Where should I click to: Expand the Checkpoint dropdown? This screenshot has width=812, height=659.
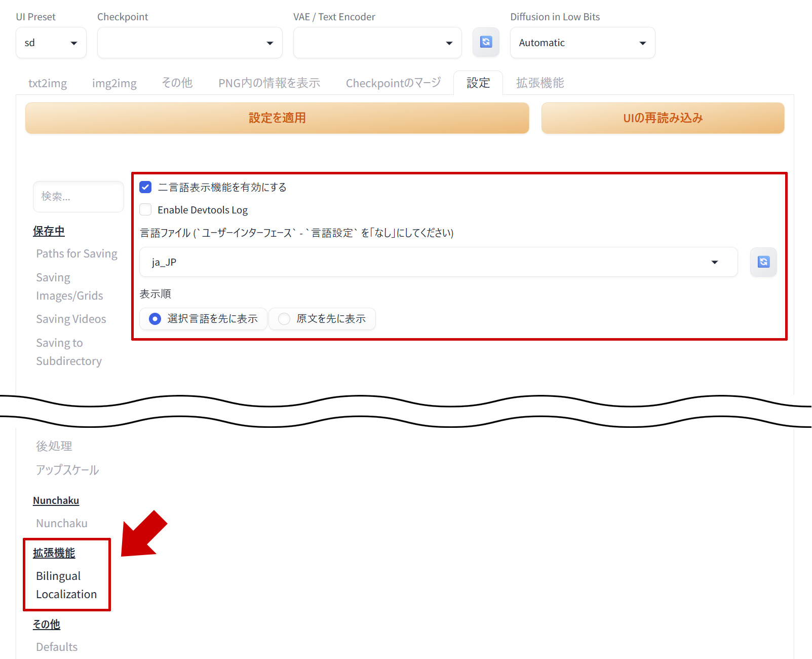point(189,43)
